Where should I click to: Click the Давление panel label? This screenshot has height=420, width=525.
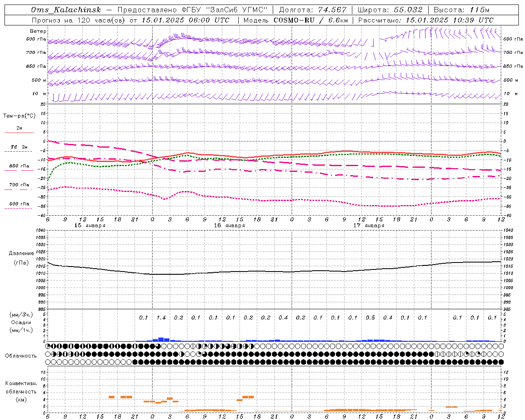click(x=21, y=253)
